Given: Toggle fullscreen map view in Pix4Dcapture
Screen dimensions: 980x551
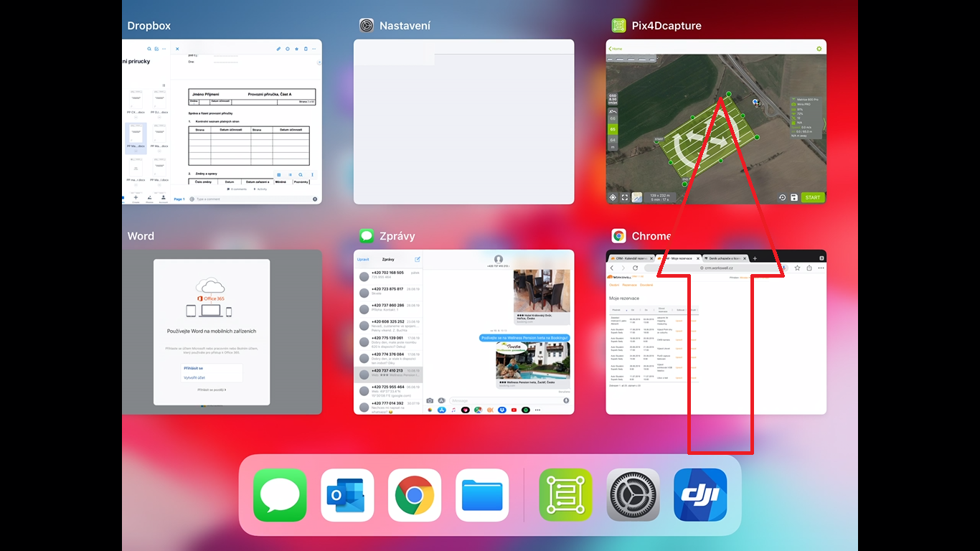Looking at the screenshot, I should click(x=625, y=197).
